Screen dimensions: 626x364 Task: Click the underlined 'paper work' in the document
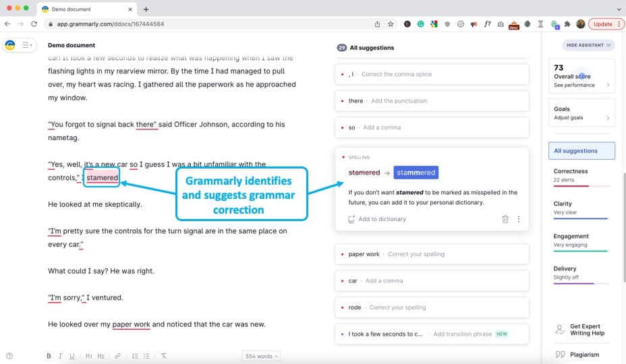[131, 324]
